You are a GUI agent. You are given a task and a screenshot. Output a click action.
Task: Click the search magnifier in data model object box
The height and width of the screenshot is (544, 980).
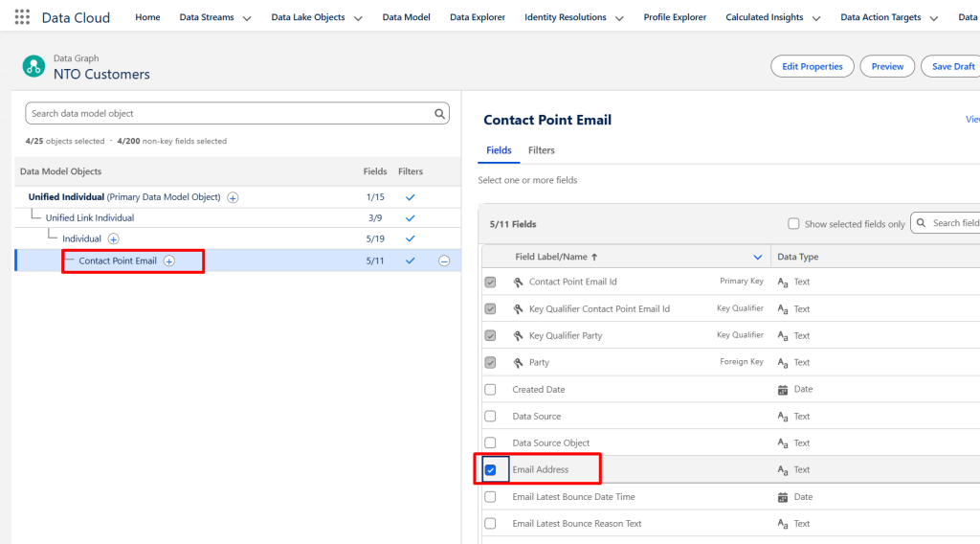[x=439, y=113]
